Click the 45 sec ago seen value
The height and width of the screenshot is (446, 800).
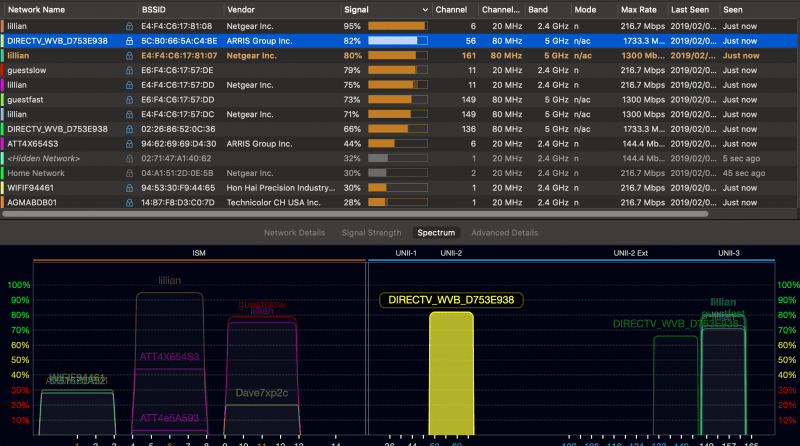[744, 174]
